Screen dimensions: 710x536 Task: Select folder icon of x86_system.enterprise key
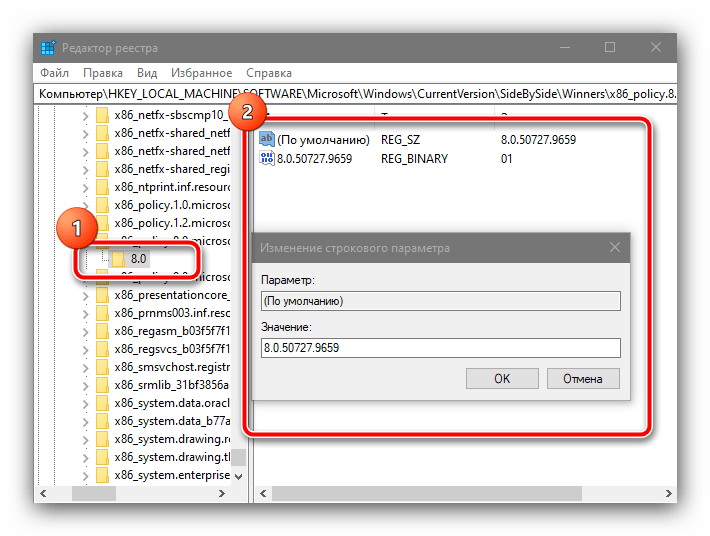coord(102,475)
